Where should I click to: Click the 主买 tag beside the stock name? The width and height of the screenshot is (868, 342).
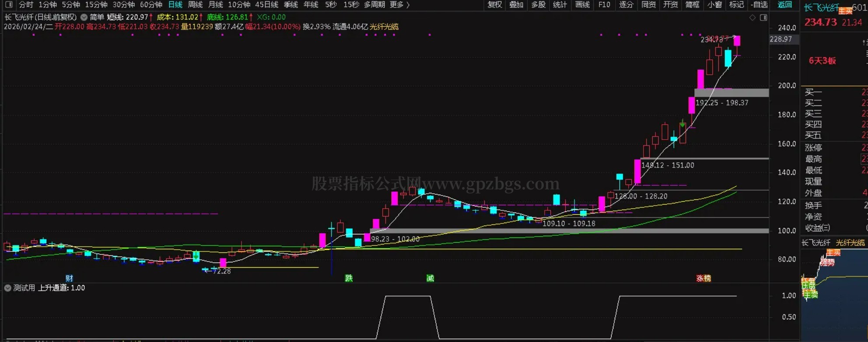(x=845, y=11)
